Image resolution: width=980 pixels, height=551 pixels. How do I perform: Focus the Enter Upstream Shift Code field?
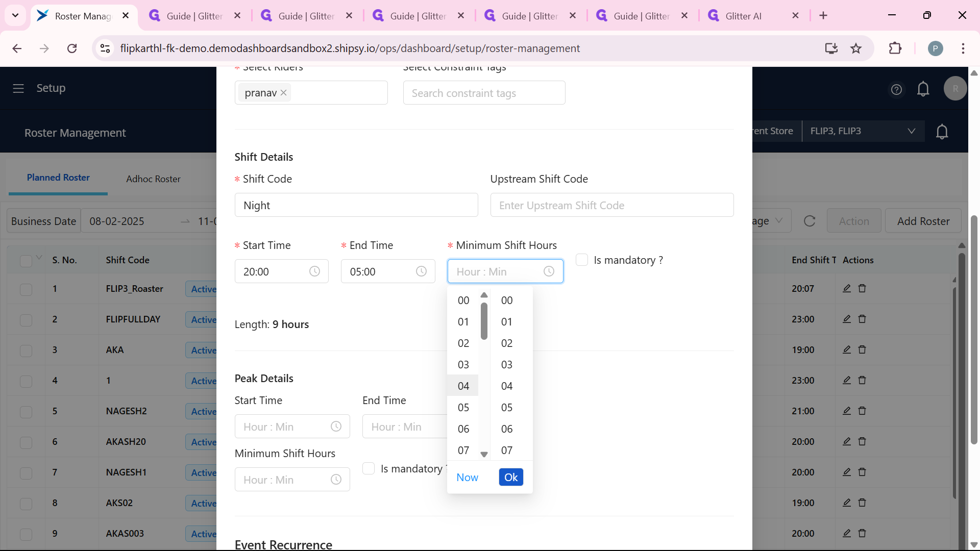612,205
